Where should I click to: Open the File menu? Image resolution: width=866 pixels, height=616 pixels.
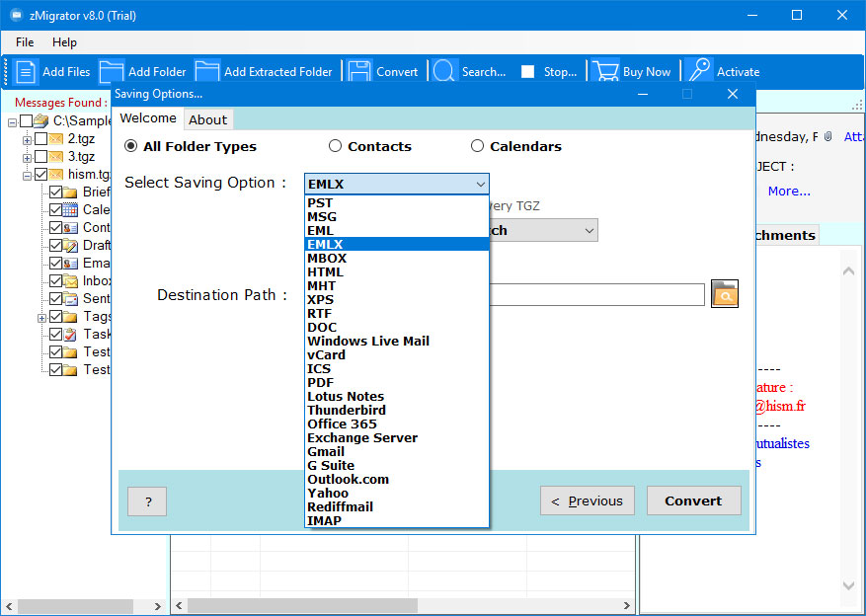click(x=25, y=41)
